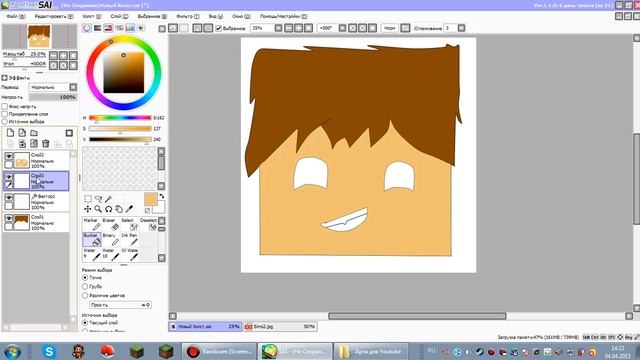Open the stabilizer dropdown arrow
640x360 pixels.
tap(461, 28)
